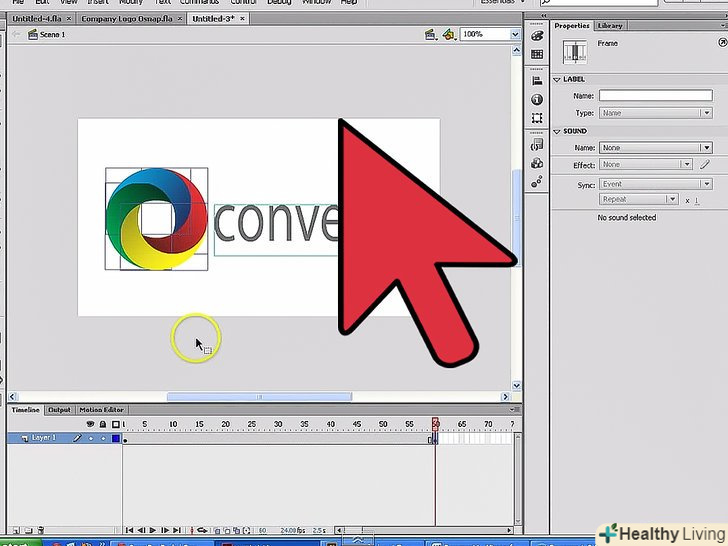The image size is (728, 546).
Task: Switch to the Motion Editor tab
Action: [x=101, y=410]
